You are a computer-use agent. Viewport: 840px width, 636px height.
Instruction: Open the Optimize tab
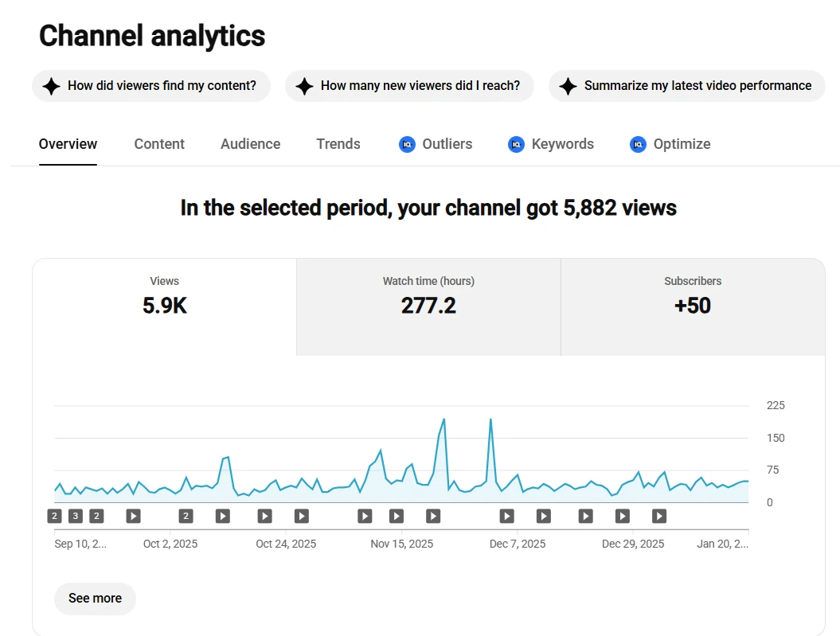(x=670, y=144)
